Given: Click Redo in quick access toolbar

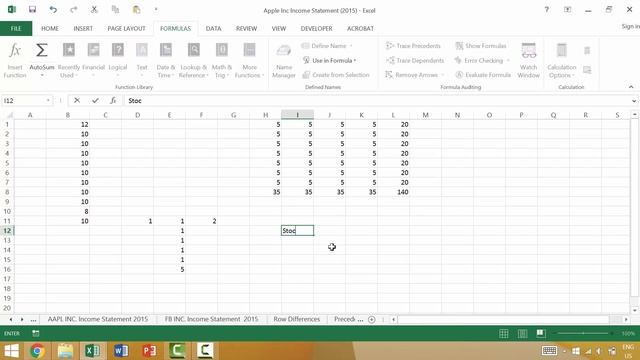Looking at the screenshot, I should coord(74,9).
